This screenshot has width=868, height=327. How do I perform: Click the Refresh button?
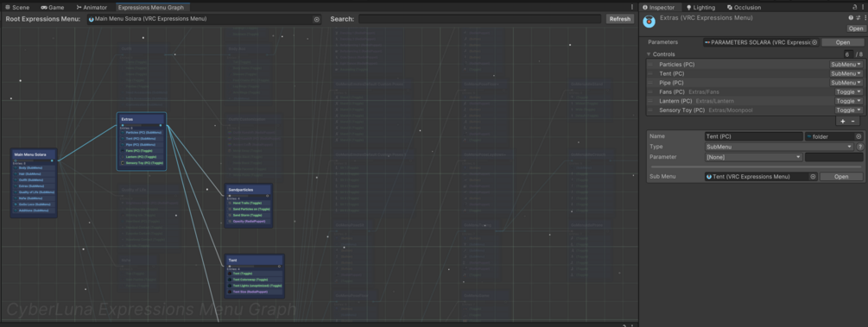619,19
